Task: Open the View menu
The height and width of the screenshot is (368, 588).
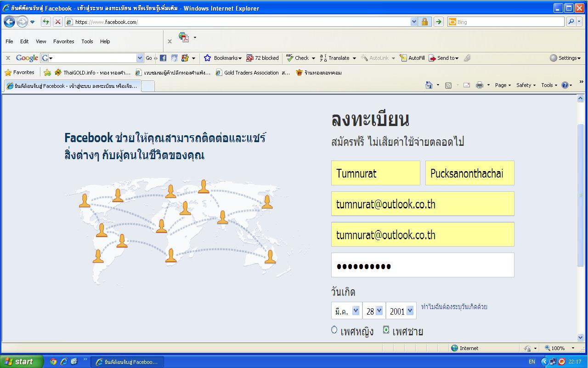Action: 41,41
